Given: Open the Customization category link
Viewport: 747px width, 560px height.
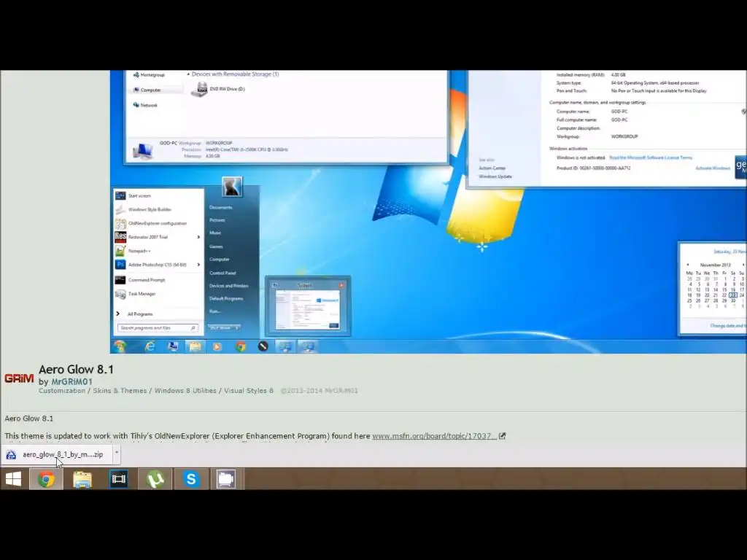Looking at the screenshot, I should [62, 391].
